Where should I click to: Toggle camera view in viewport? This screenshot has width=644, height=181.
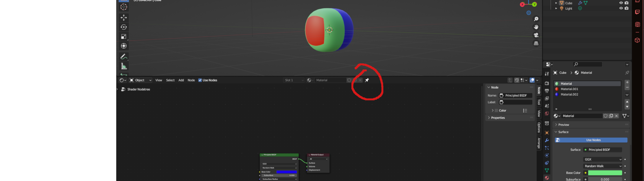pyautogui.click(x=536, y=35)
